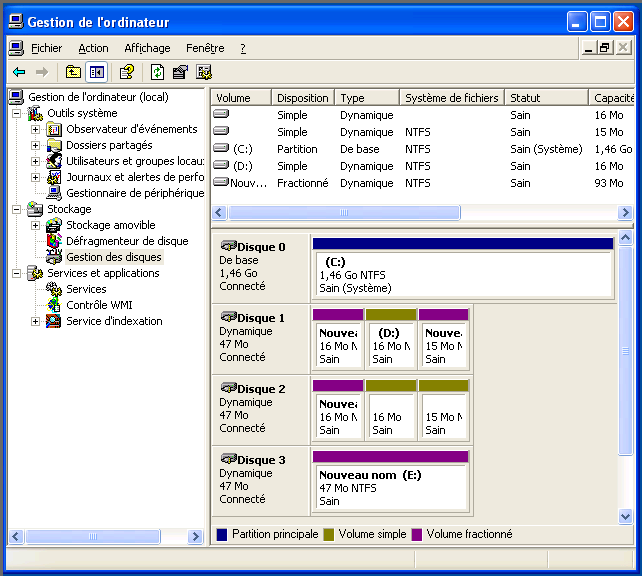The width and height of the screenshot is (642, 576).
Task: Open the Properties toolbar icon
Action: tap(180, 72)
